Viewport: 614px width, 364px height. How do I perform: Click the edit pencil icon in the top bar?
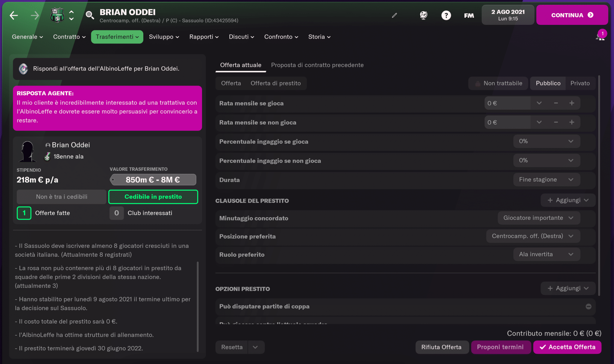(395, 15)
